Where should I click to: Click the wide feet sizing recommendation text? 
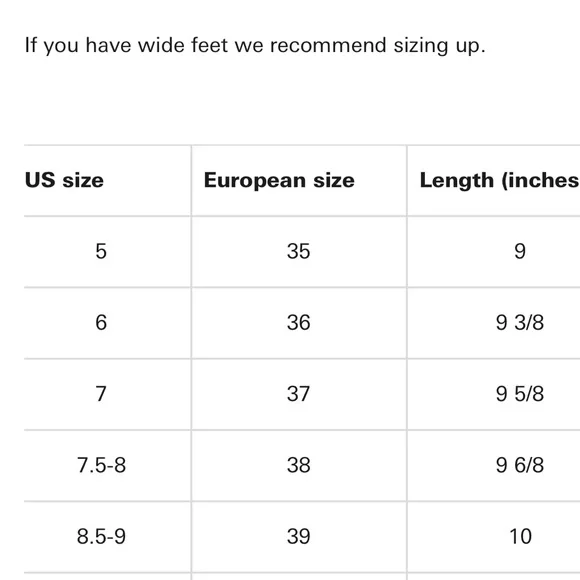point(255,46)
